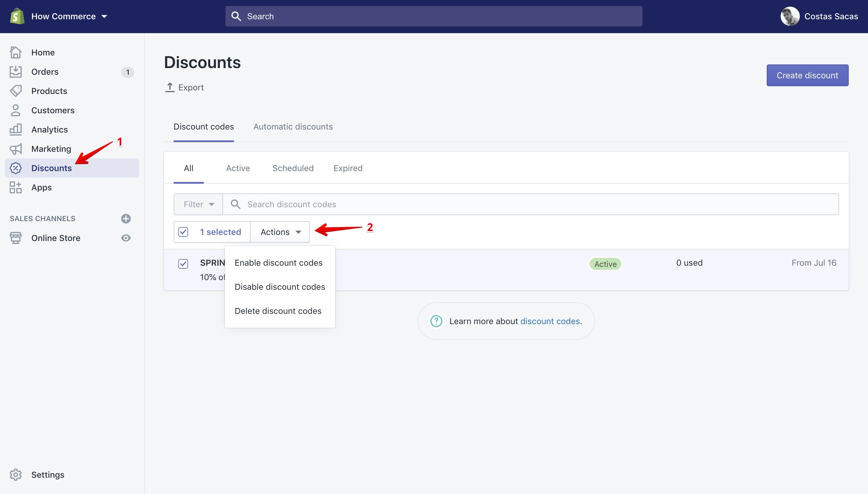
Task: Click the discount codes search magnifier icon
Action: click(x=235, y=204)
